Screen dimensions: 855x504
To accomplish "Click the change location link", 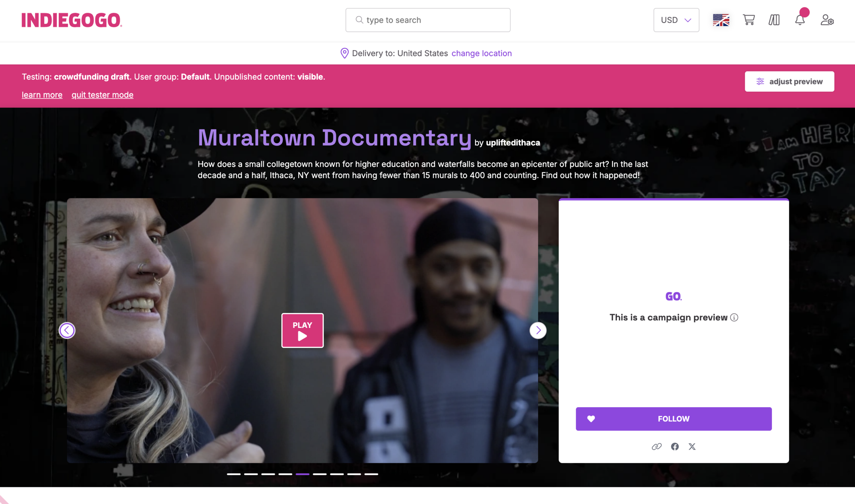I will click(x=481, y=53).
